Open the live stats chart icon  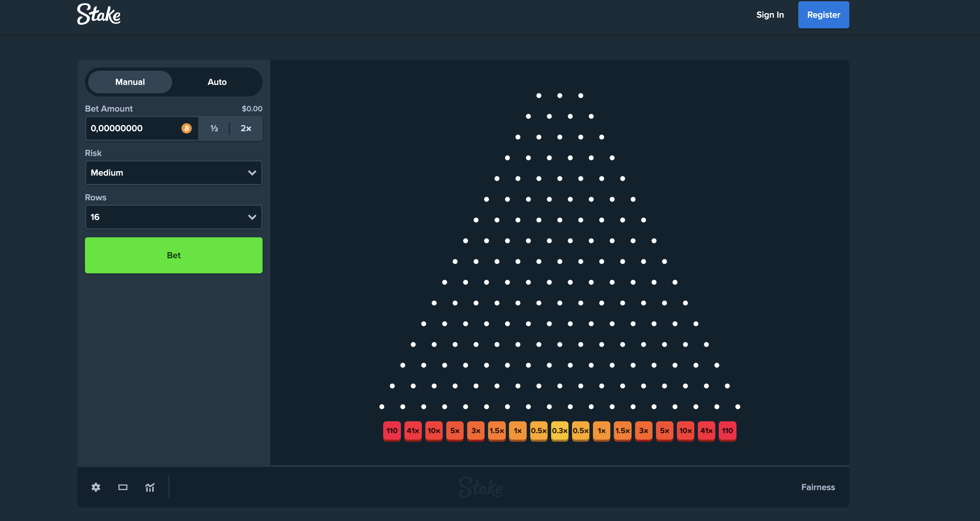coord(150,487)
